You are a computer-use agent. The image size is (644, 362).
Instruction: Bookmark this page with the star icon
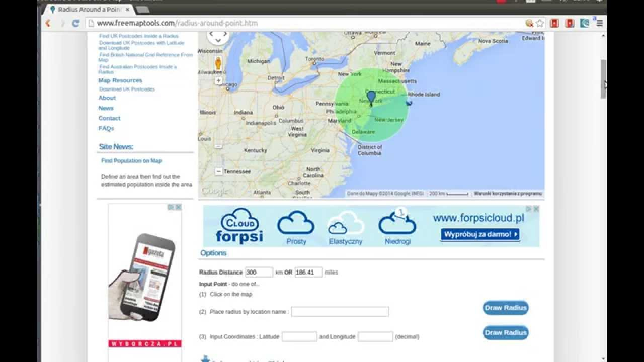pyautogui.click(x=540, y=23)
